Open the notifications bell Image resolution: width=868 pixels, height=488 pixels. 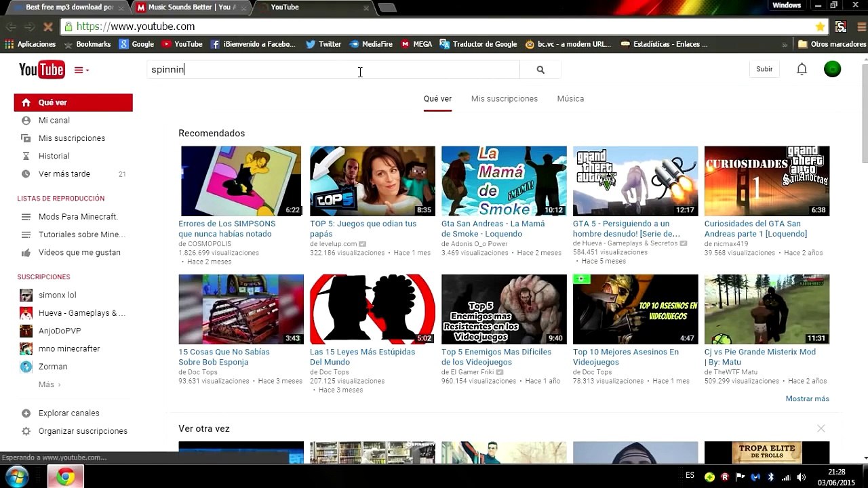[802, 69]
